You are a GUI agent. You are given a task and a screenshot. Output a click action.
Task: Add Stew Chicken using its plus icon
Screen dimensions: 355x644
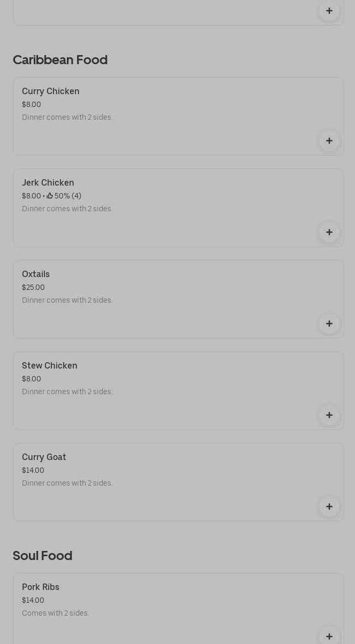click(329, 415)
